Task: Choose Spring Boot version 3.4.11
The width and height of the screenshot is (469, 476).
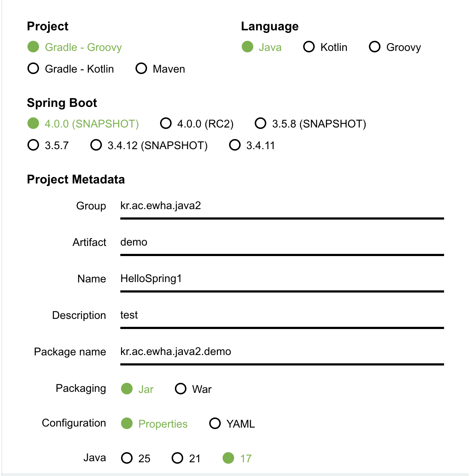Action: pos(235,145)
